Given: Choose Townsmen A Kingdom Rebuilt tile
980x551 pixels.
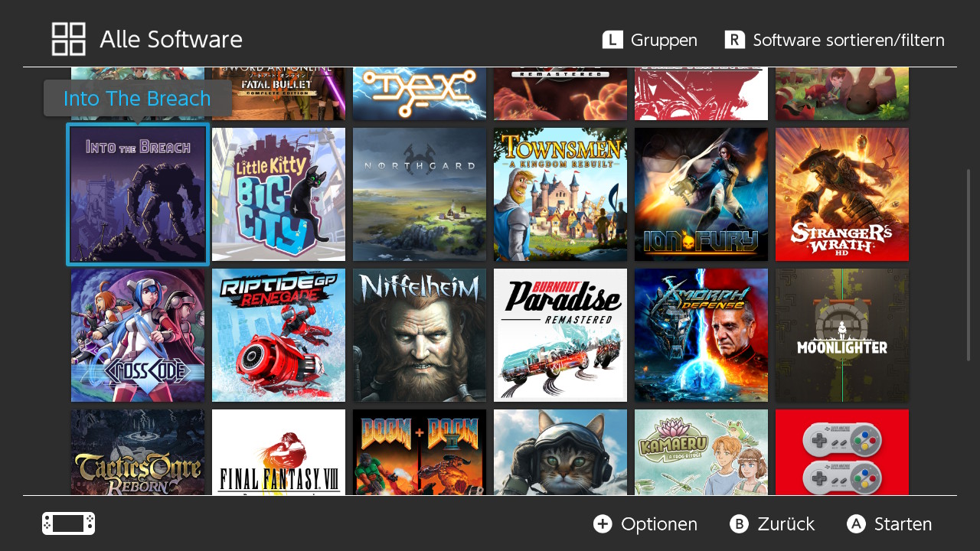Looking at the screenshot, I should [560, 194].
